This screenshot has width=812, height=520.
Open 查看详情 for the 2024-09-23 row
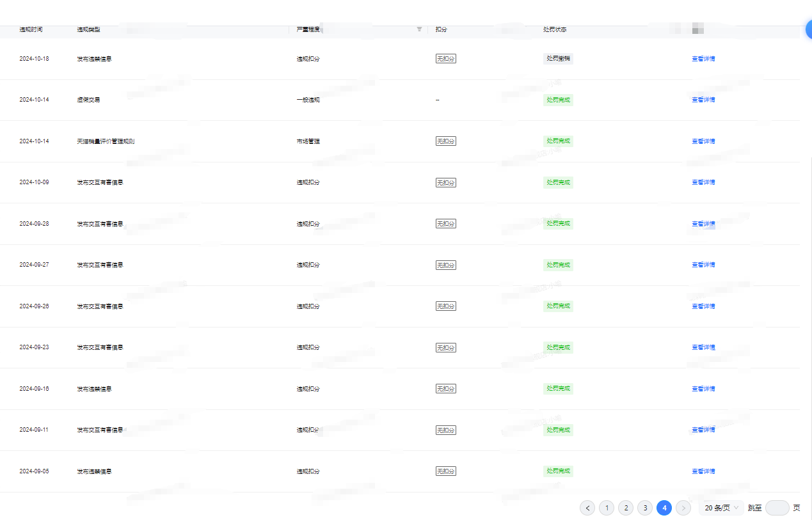tap(703, 347)
